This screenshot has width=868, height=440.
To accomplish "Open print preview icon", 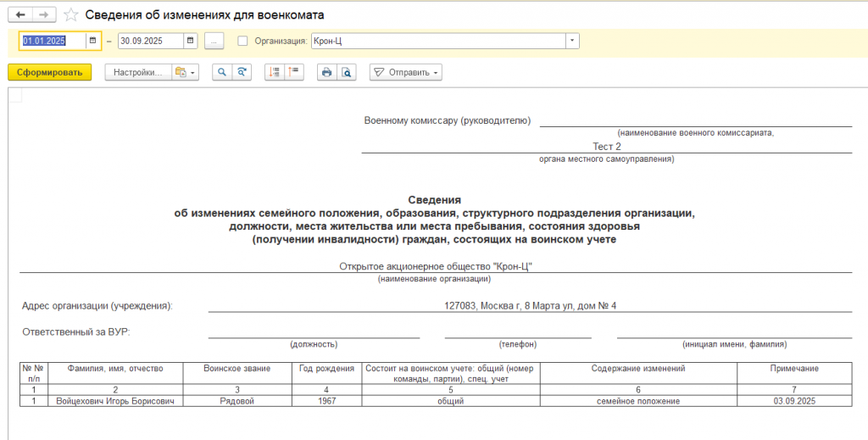I will click(x=346, y=73).
